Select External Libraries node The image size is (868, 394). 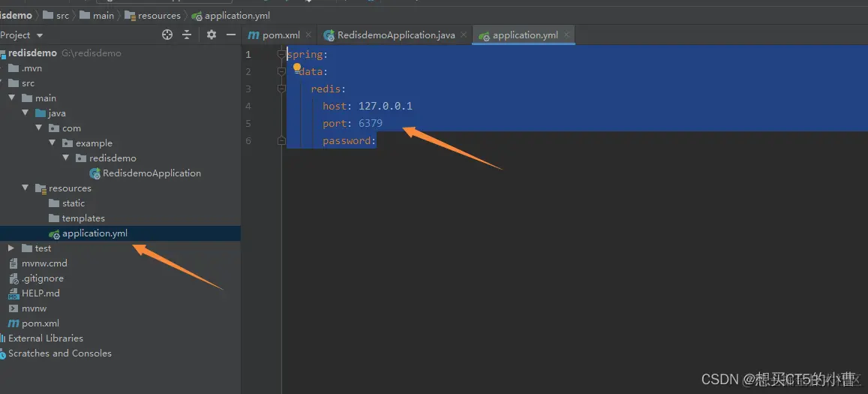46,338
